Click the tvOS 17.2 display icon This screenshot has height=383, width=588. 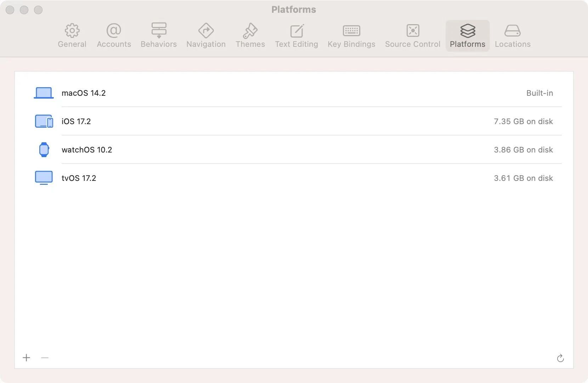point(44,178)
